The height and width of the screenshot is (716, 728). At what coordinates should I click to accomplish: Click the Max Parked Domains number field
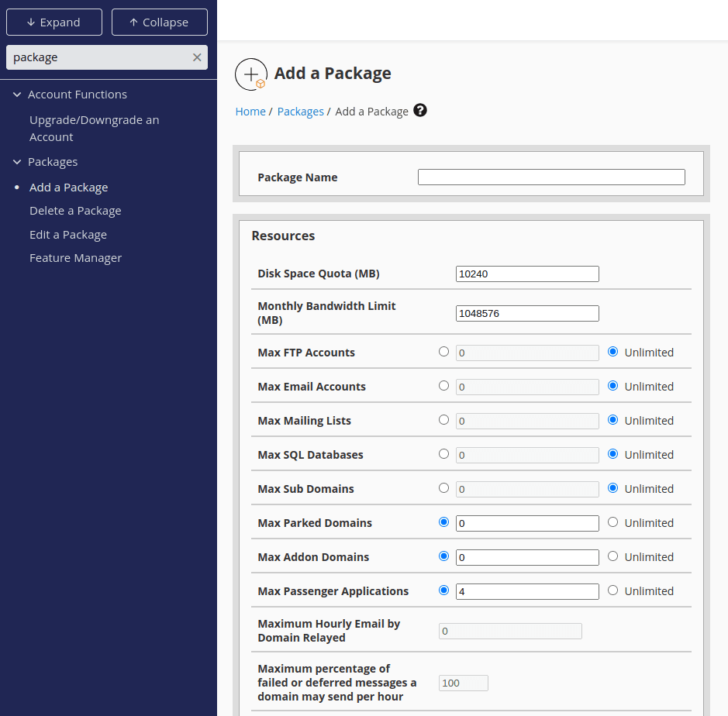527,523
